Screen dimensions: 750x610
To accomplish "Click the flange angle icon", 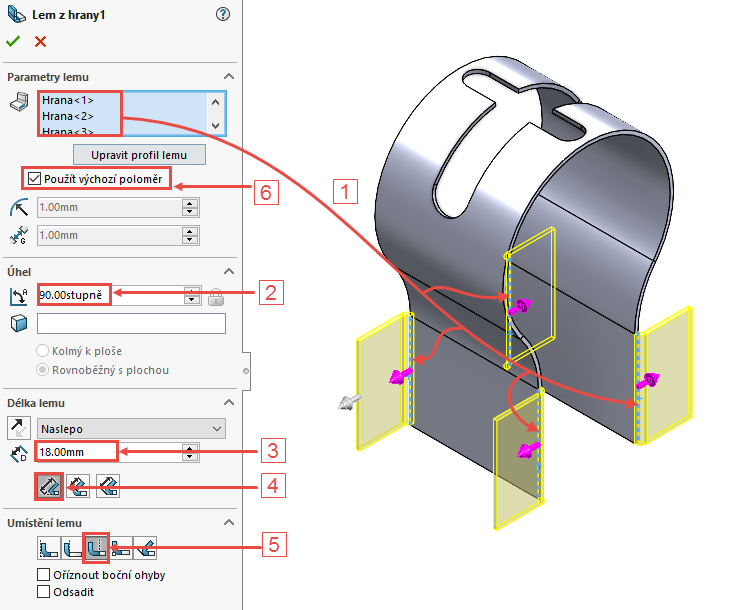I will click(19, 296).
